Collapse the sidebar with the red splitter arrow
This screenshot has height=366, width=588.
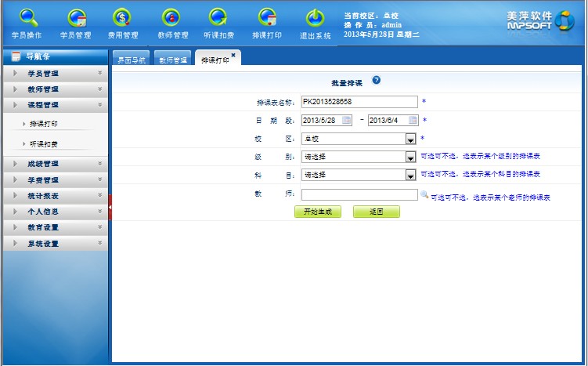point(110,207)
